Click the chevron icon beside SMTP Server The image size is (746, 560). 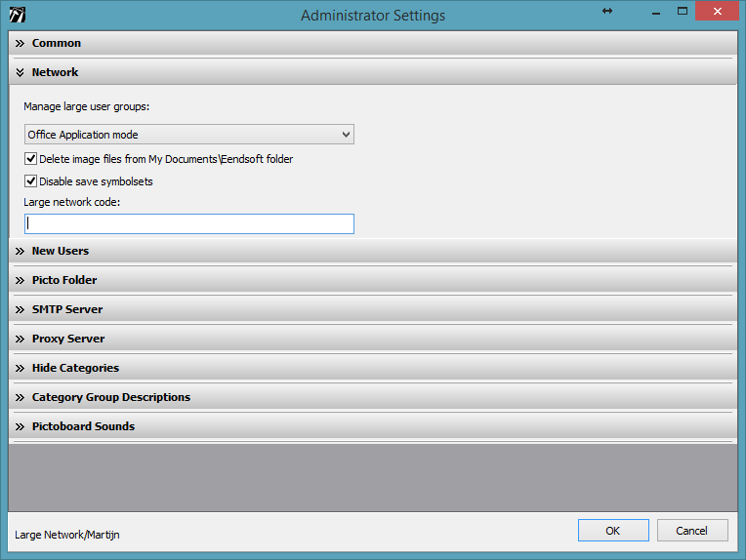point(20,309)
